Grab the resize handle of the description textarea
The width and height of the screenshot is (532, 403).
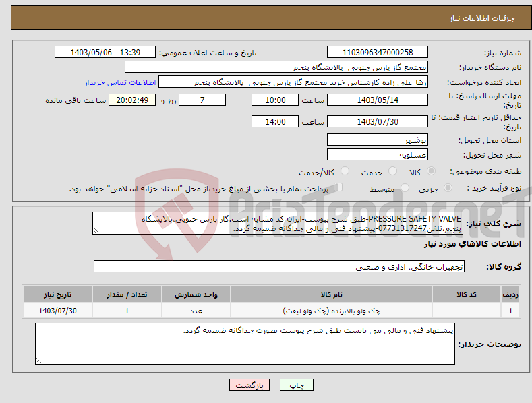pos(96,231)
